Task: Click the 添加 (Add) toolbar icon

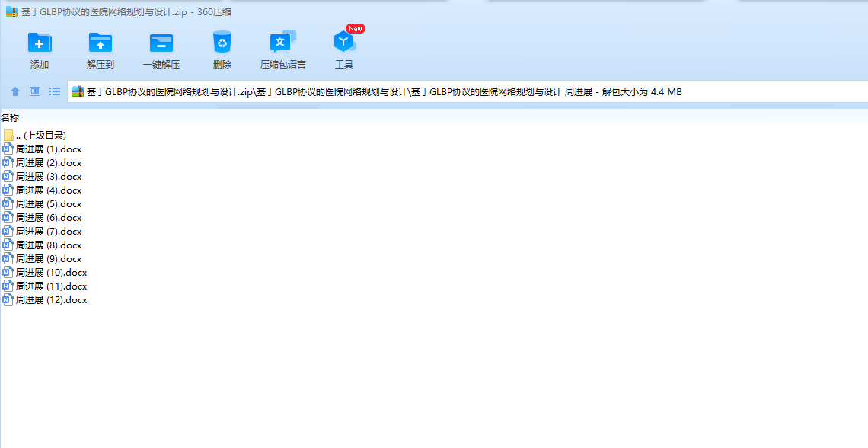Action: tap(40, 43)
